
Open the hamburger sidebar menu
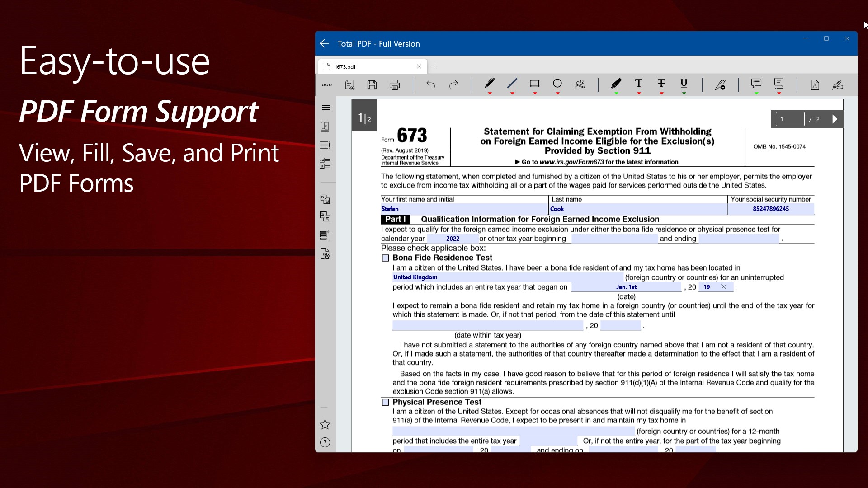click(326, 108)
